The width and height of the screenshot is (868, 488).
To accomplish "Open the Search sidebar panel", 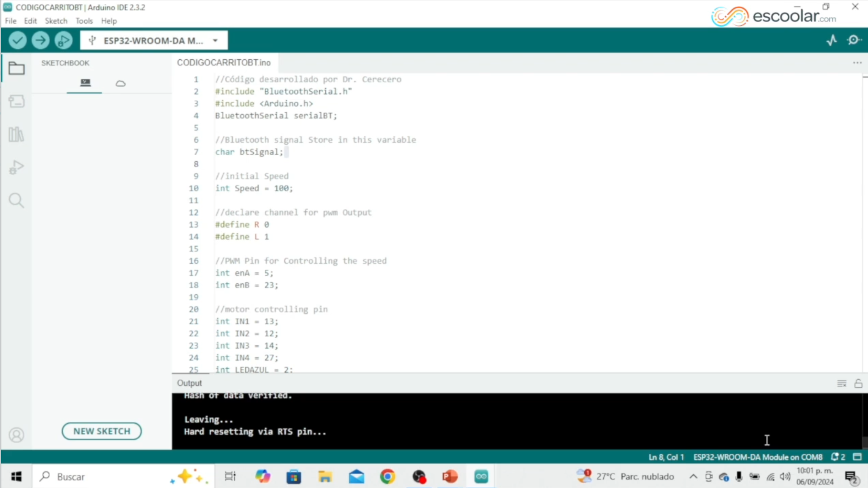I will click(16, 201).
